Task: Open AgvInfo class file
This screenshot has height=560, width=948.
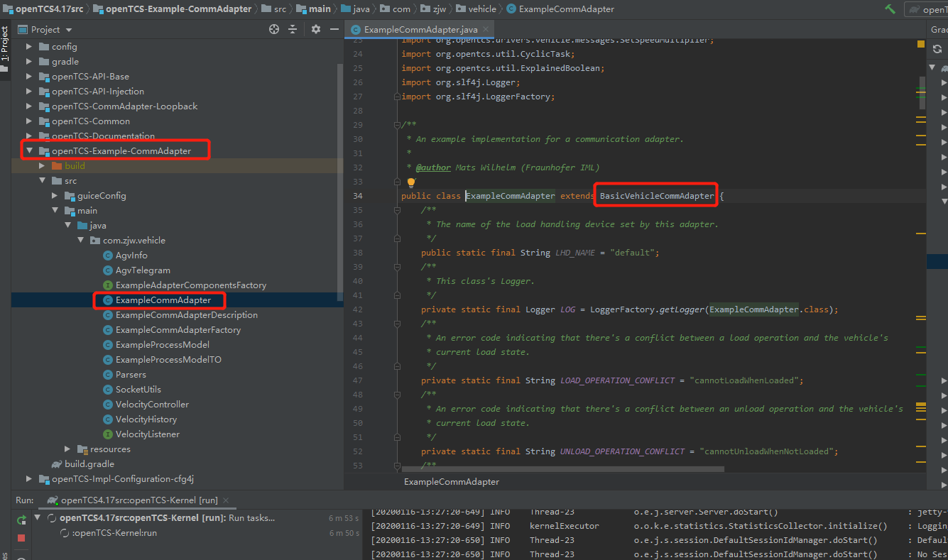Action: tap(131, 255)
